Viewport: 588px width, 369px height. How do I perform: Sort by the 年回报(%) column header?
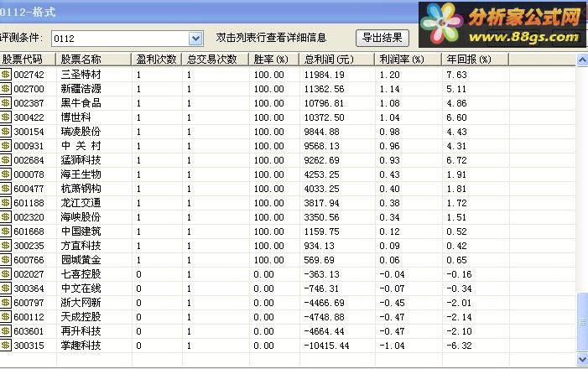pos(476,60)
